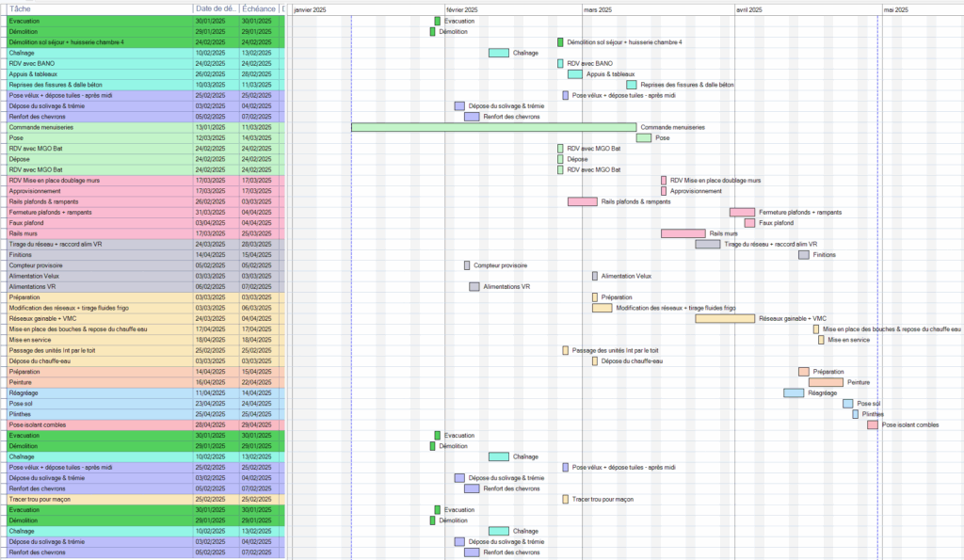Click the 13/01/2025 start date cell
964x560 pixels.
click(217, 127)
